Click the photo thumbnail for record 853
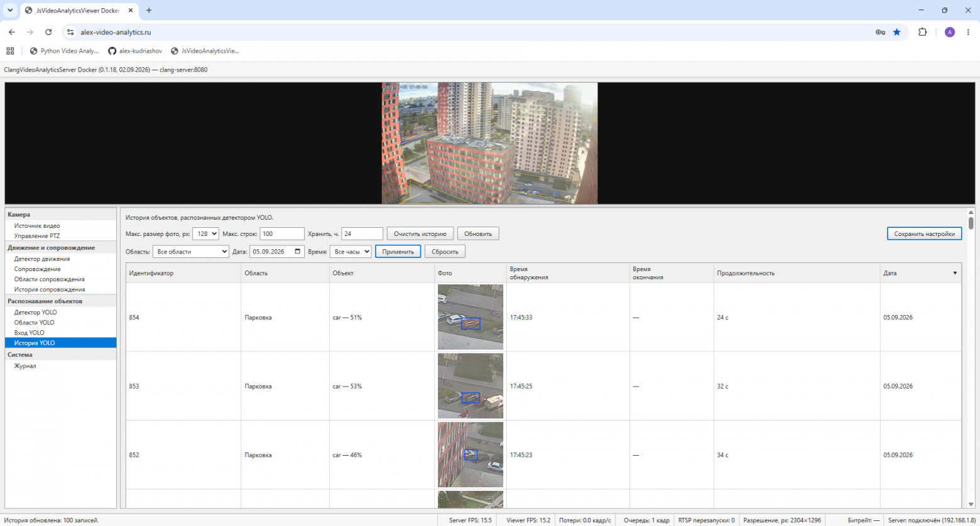This screenshot has height=526, width=980. [471, 386]
